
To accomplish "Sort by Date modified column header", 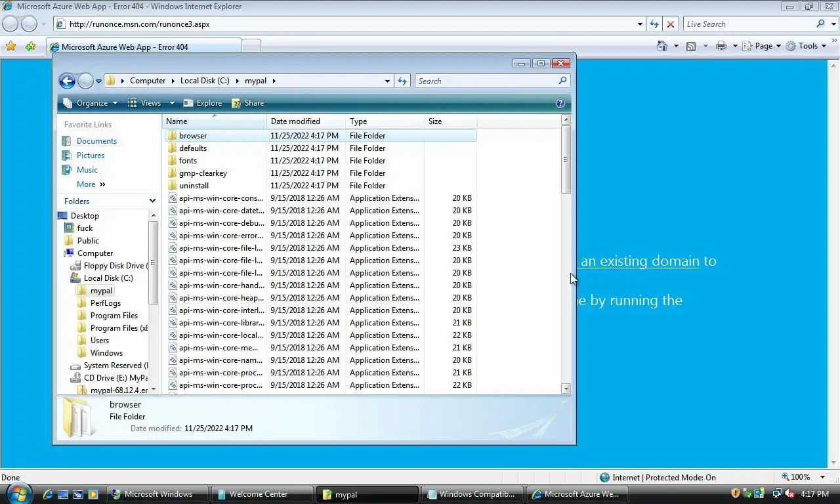I will point(306,121).
